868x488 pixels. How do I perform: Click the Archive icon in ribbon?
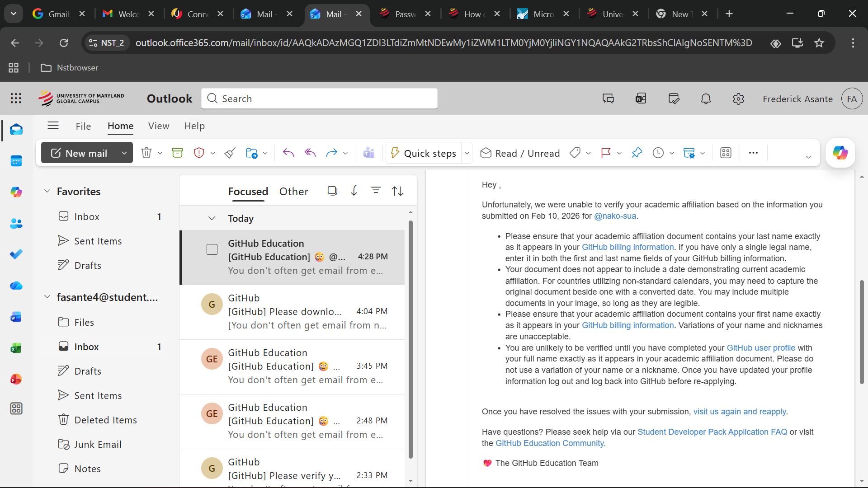click(177, 153)
